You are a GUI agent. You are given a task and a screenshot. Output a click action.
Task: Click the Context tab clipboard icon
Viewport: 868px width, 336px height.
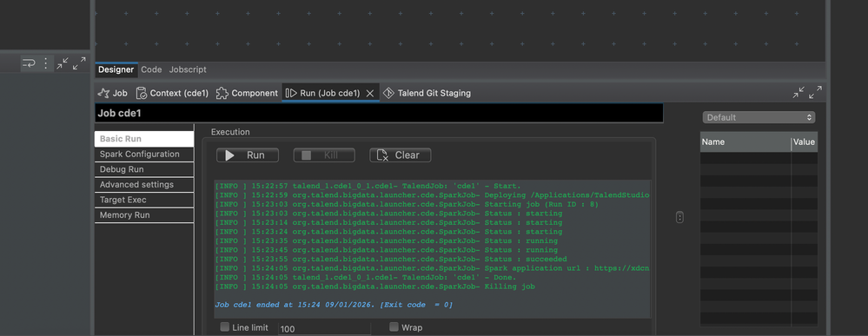click(141, 93)
